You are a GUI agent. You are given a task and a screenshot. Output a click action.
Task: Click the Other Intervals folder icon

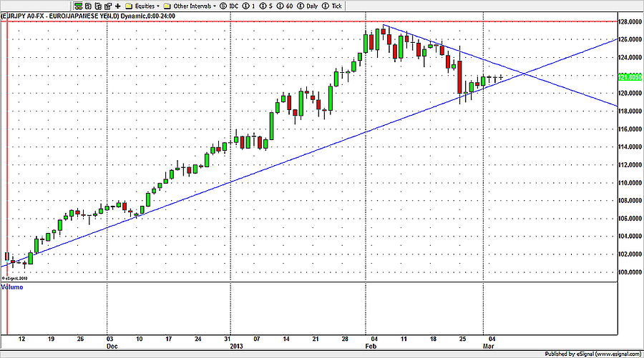pyautogui.click(x=167, y=6)
